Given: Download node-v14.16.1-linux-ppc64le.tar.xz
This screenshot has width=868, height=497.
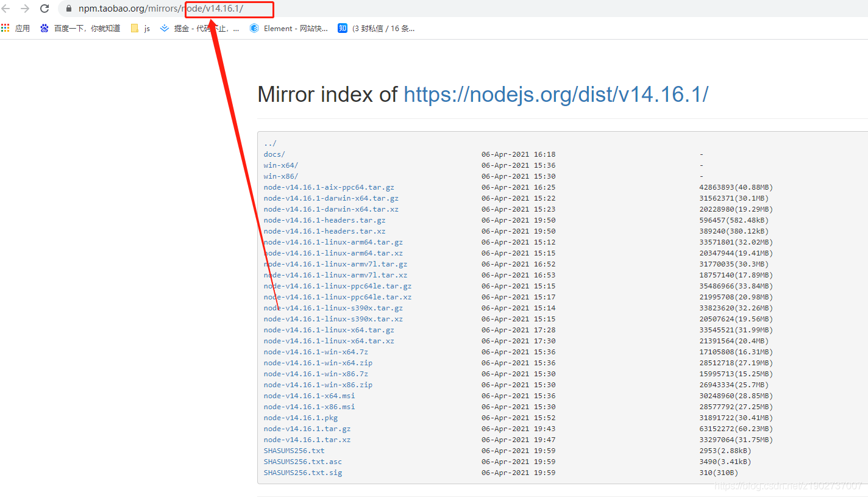Looking at the screenshot, I should click(338, 297).
